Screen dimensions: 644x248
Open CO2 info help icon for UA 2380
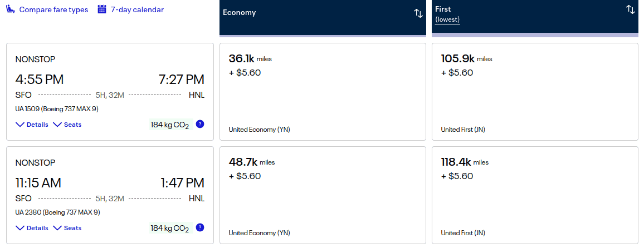[x=200, y=227]
